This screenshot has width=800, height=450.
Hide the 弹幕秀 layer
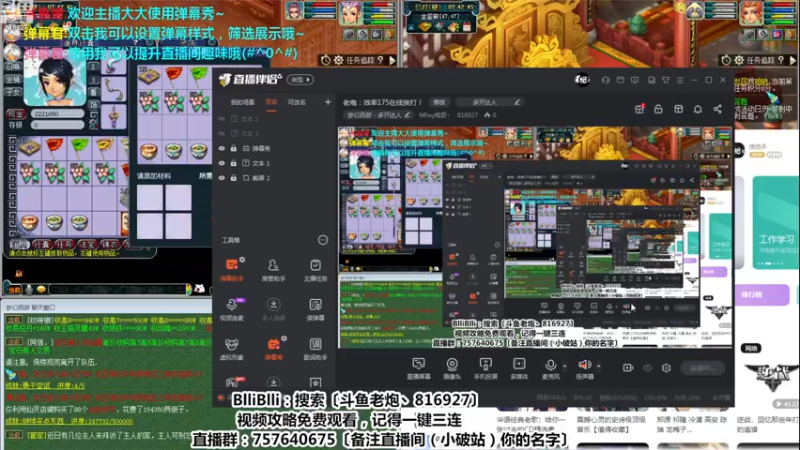click(222, 148)
